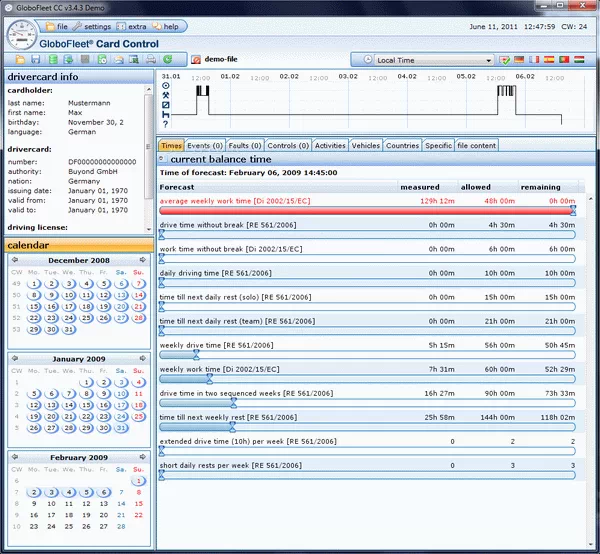Screen dimensions: 600x554
Task: Click the German flag language icon
Action: (519, 60)
